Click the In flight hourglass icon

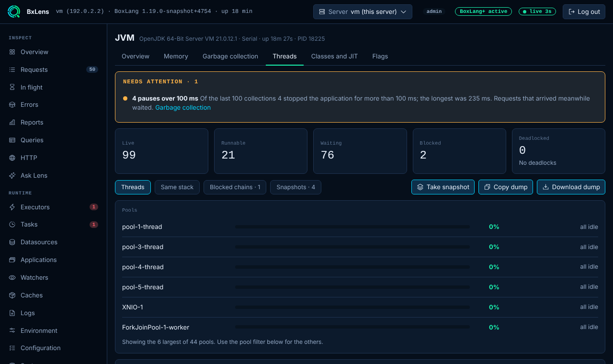pyautogui.click(x=12, y=87)
